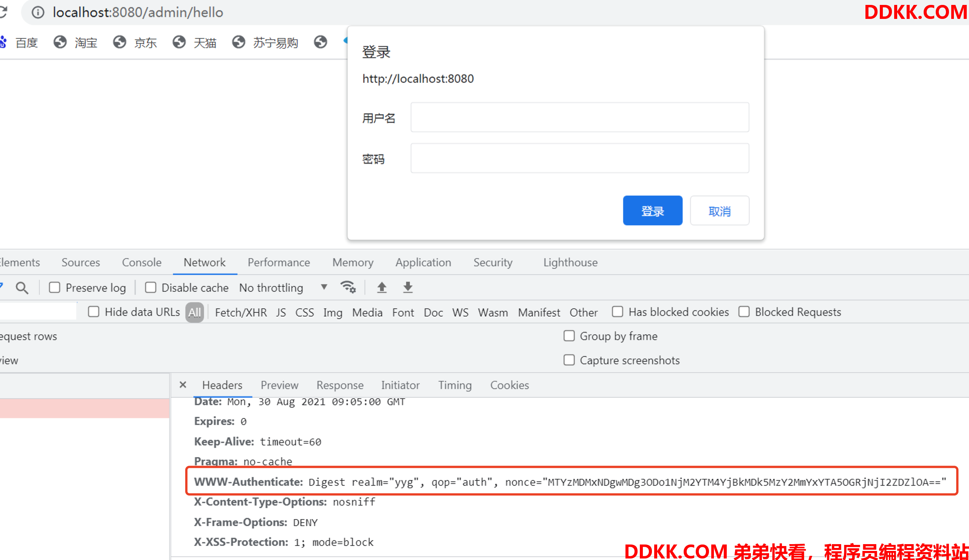This screenshot has height=560, width=969.
Task: Reload the page with refresh icon
Action: [3, 12]
